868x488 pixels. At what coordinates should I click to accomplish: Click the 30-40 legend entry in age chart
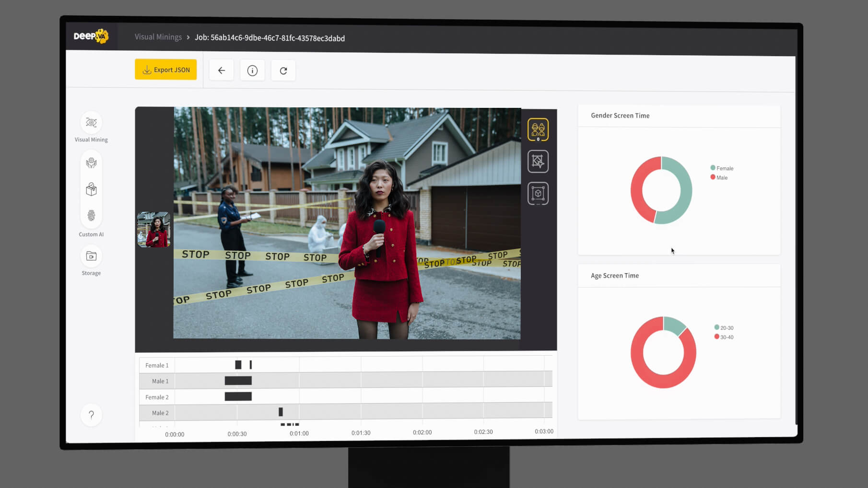pos(726,337)
